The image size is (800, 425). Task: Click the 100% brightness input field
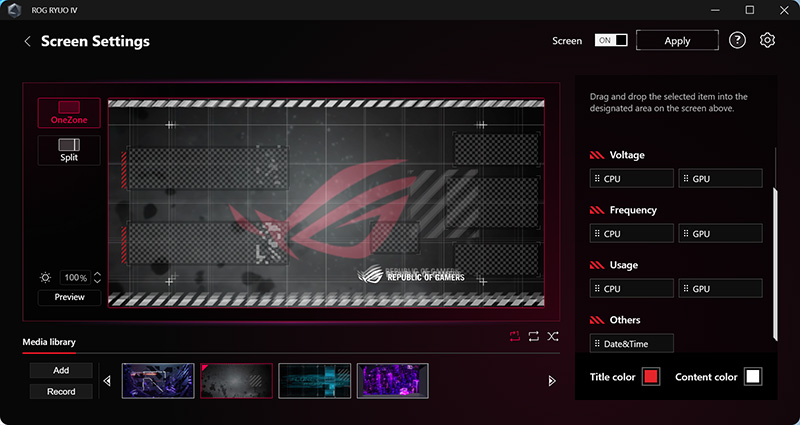75,278
